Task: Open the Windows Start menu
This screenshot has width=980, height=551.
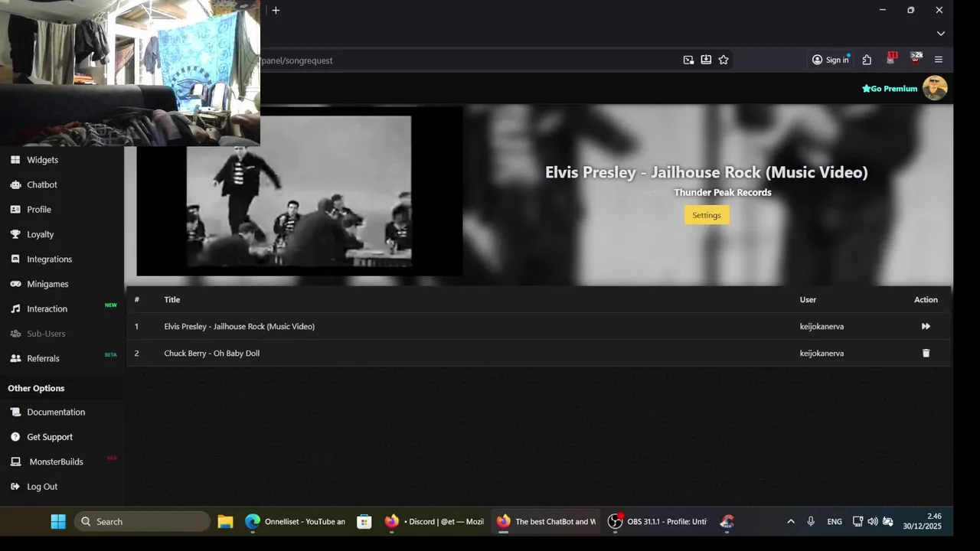Action: click(x=58, y=521)
